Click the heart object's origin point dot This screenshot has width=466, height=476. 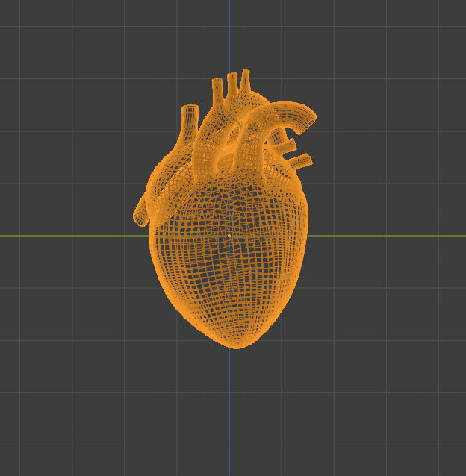(229, 236)
